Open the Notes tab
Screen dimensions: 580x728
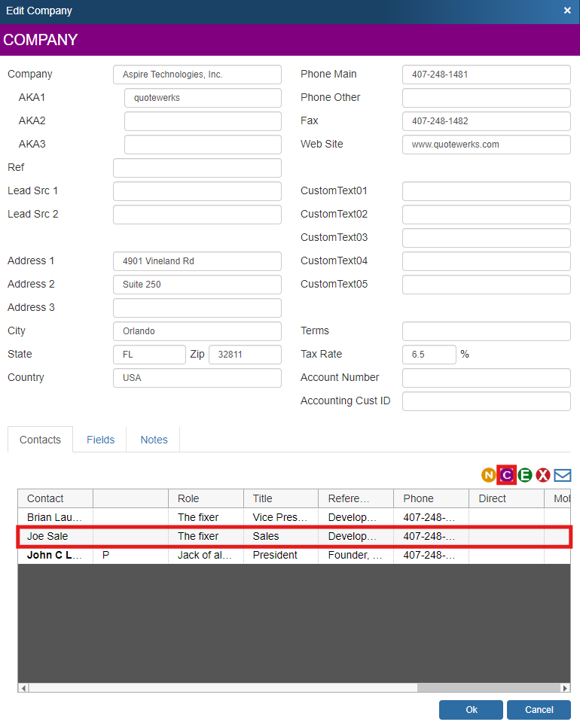pyautogui.click(x=154, y=440)
